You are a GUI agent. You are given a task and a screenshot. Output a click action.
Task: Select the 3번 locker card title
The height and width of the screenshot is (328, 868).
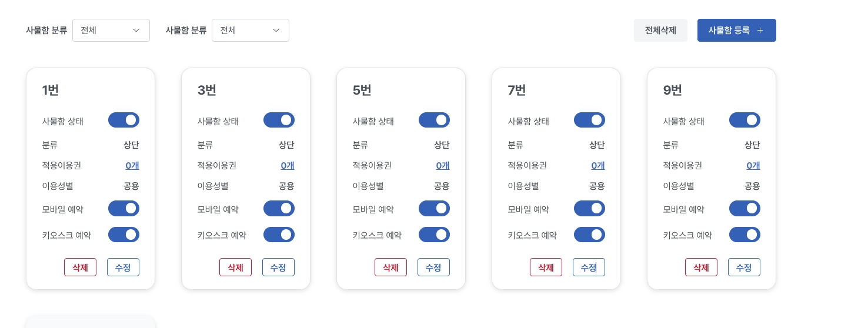coord(207,91)
